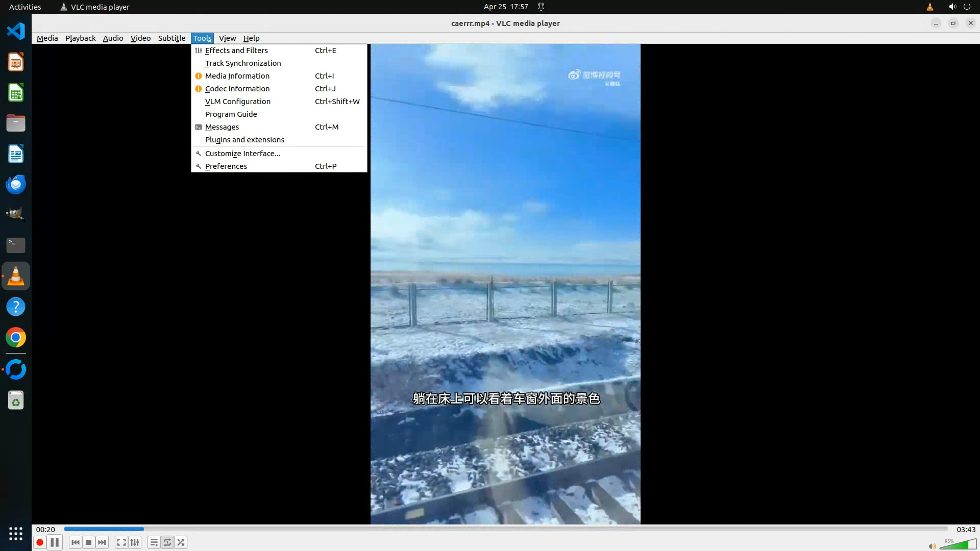
Task: Click the red Record button
Action: (40, 542)
